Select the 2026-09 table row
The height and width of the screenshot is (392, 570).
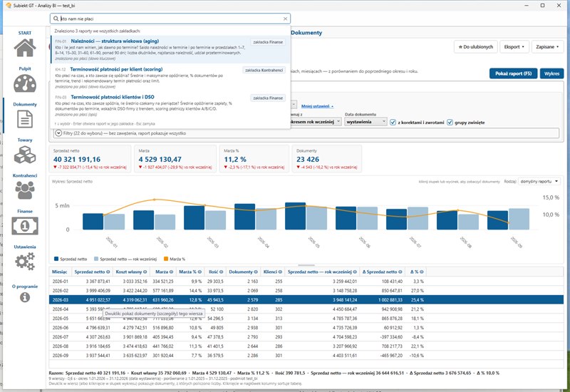click(x=306, y=355)
